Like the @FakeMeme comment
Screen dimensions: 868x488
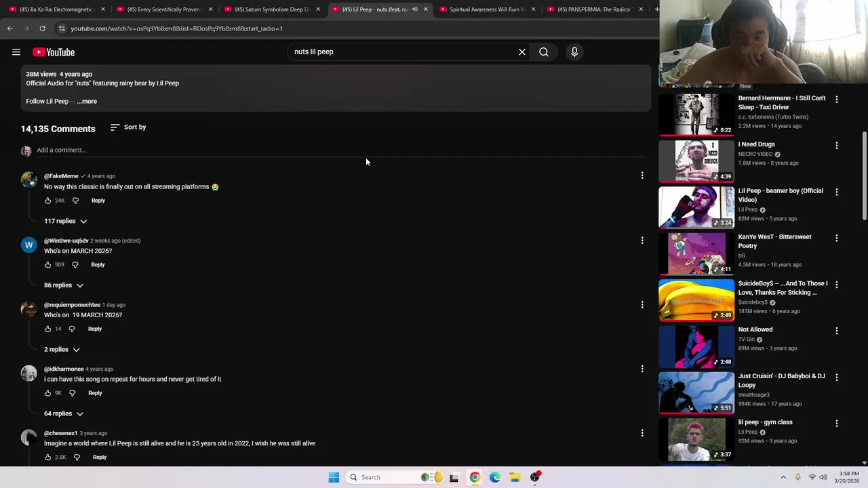pyautogui.click(x=47, y=201)
